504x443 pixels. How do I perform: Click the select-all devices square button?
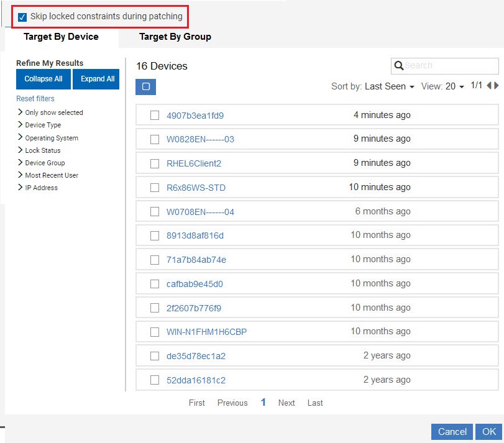pyautogui.click(x=145, y=87)
